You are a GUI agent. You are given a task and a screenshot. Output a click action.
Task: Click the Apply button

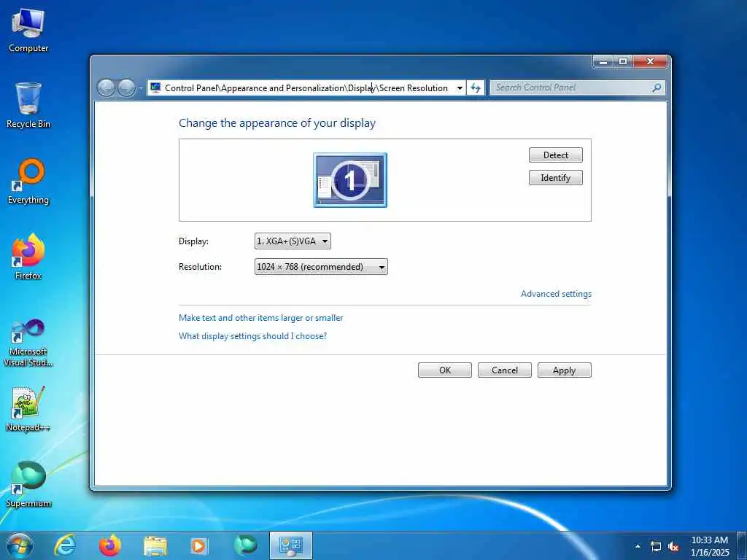565,370
